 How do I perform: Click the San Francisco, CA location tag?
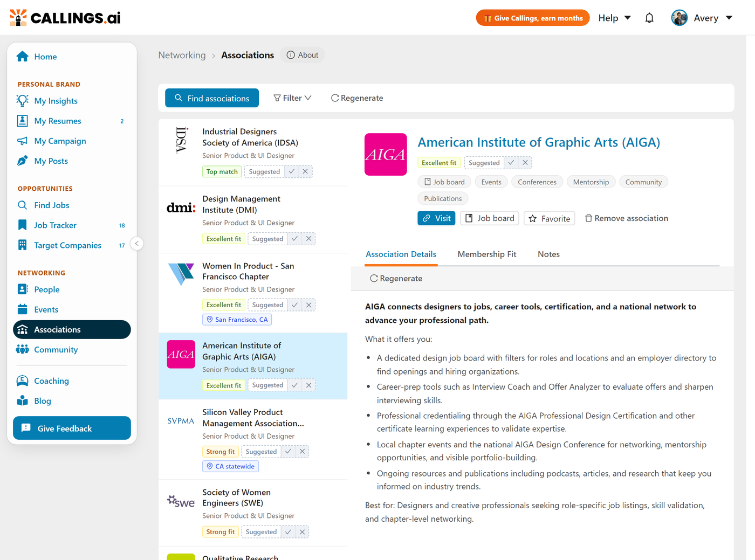(237, 320)
